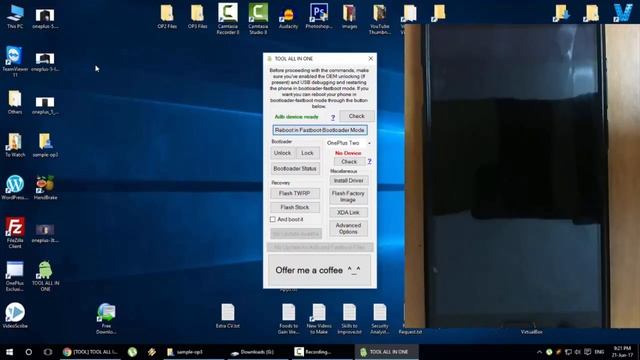
Task: Click the bootloader Unlock button
Action: click(282, 153)
